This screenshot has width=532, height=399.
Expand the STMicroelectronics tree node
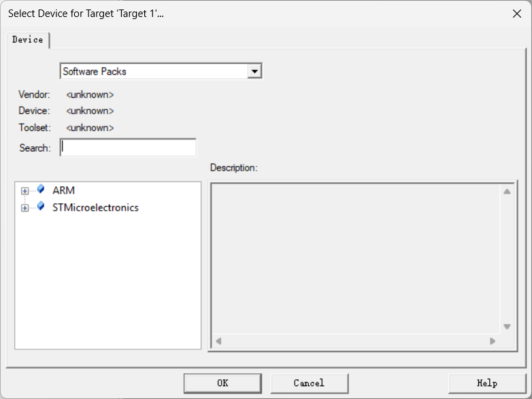coord(24,208)
